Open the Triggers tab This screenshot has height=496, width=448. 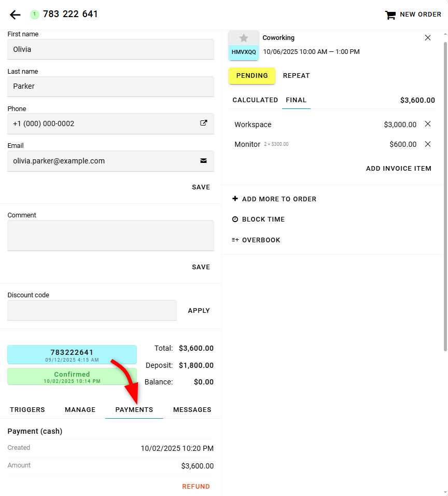(27, 410)
